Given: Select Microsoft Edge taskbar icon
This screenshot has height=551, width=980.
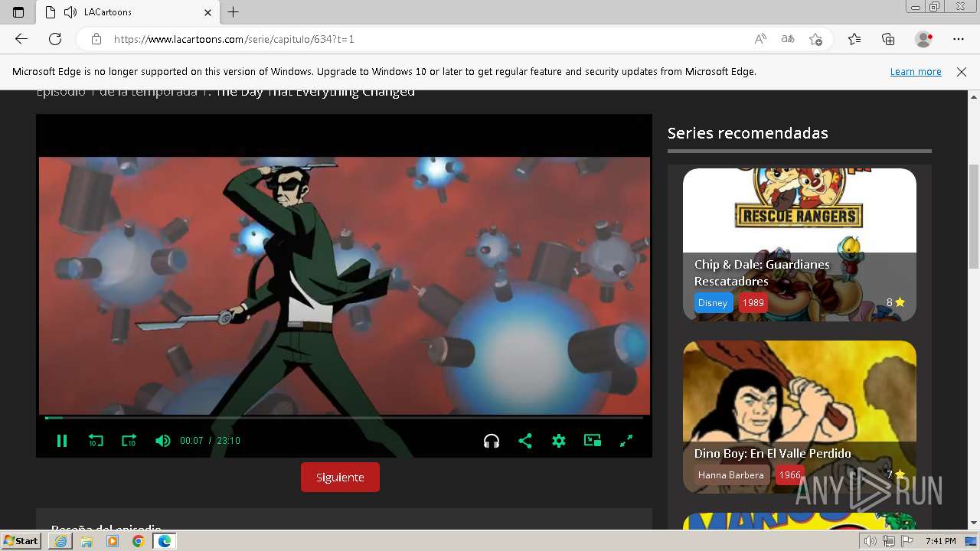Looking at the screenshot, I should [164, 541].
